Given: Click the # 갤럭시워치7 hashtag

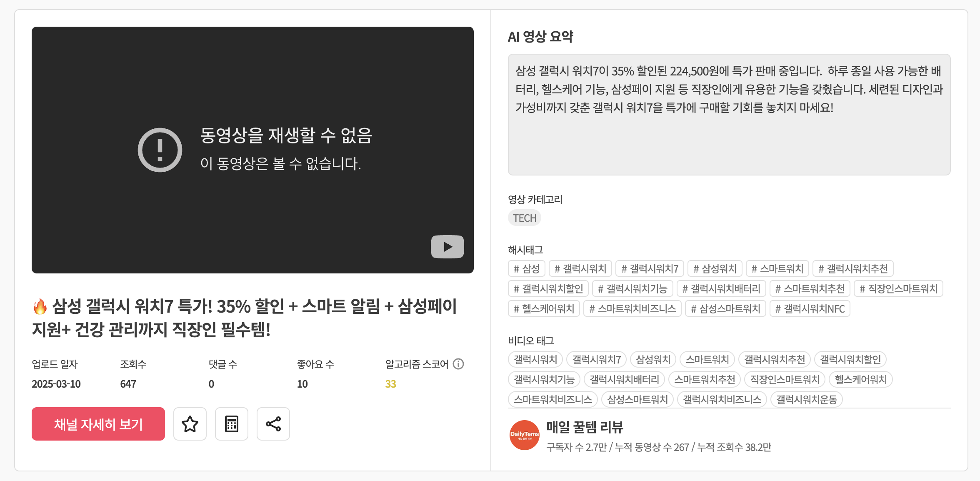Looking at the screenshot, I should (x=650, y=268).
